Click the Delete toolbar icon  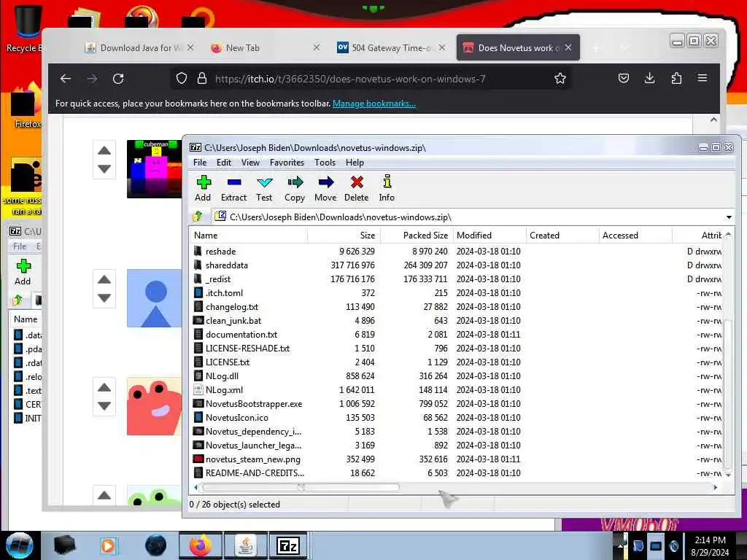356,189
